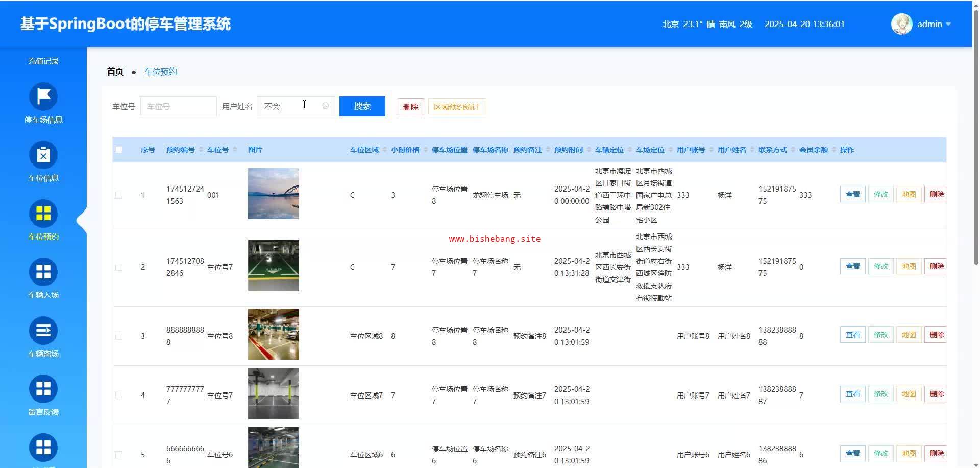The width and height of the screenshot is (980, 468).
Task: Sort by 预约编号 column arrows
Action: point(201,150)
